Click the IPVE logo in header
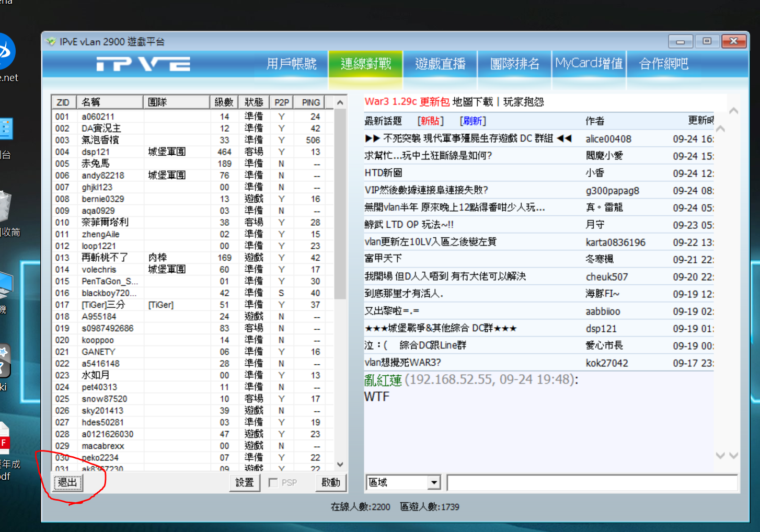Screen dimensions: 760x532 pyautogui.click(x=143, y=64)
